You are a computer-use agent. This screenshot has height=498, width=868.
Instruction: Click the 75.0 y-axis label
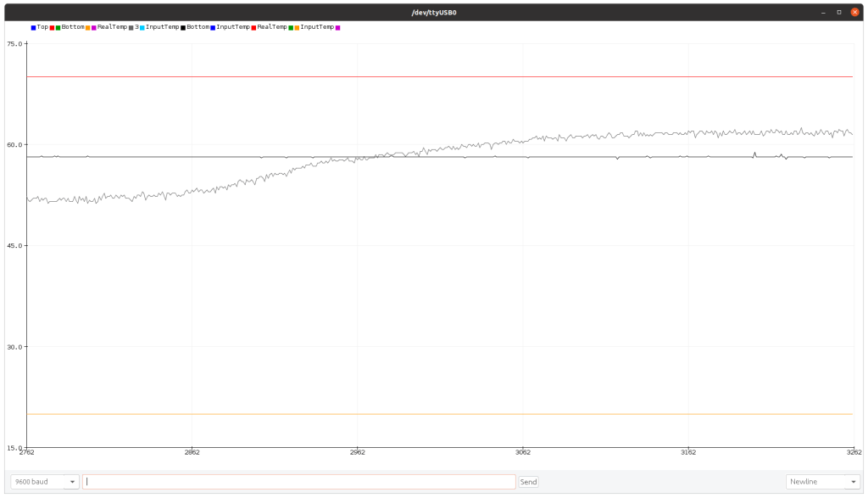click(15, 44)
